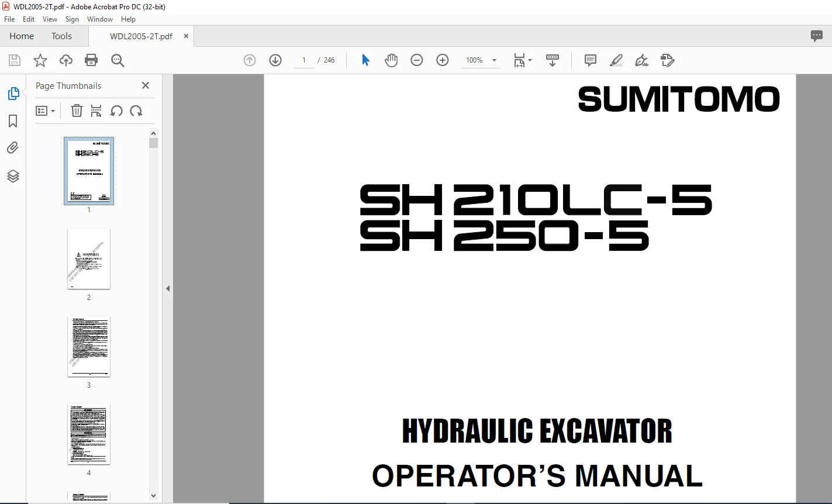Open the Window menu

[100, 19]
